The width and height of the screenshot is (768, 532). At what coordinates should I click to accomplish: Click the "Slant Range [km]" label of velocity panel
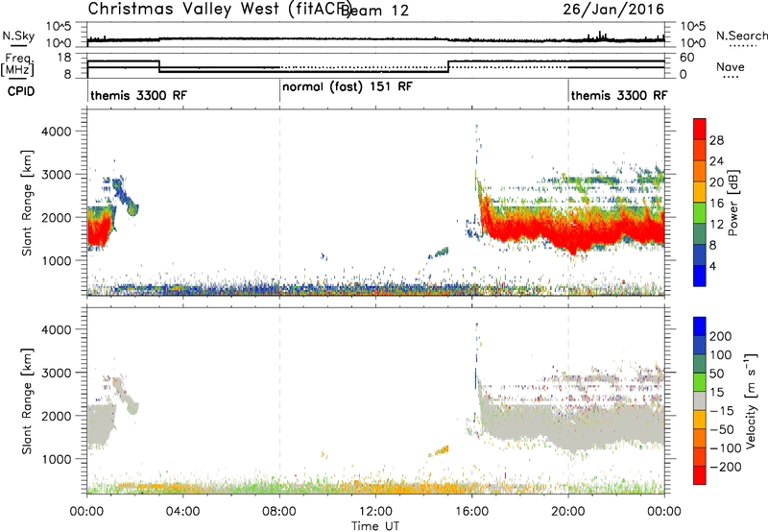(27, 401)
